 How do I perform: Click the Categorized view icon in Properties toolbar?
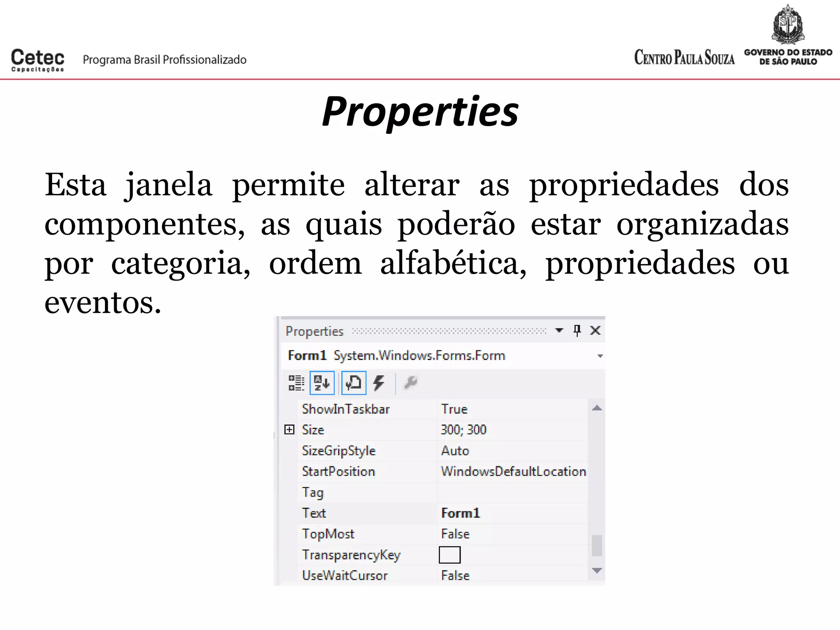tap(296, 383)
